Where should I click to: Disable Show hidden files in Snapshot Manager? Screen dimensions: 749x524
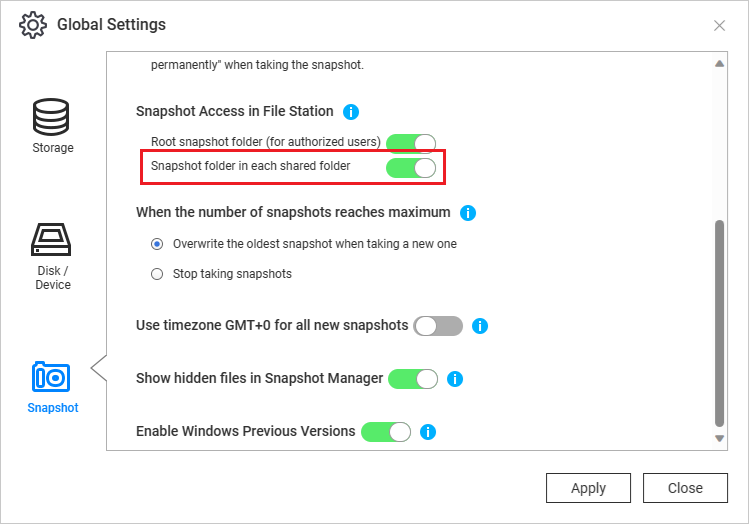413,379
